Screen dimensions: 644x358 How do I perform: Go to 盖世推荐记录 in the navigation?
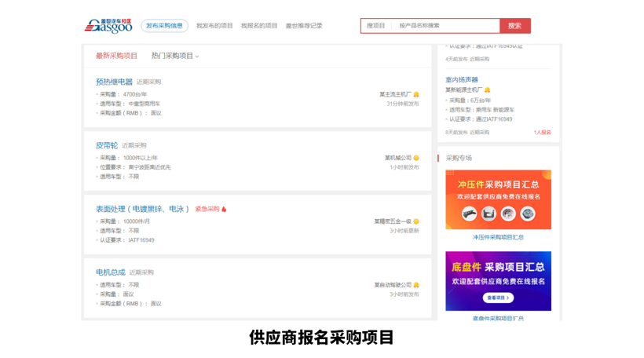point(304,26)
